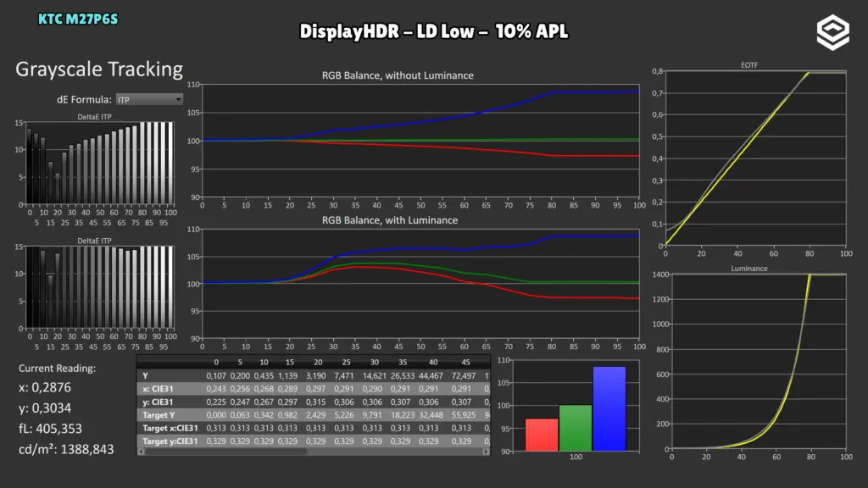The width and height of the screenshot is (868, 488).
Task: Click the green bar in the RGB bar chart
Action: point(576,428)
